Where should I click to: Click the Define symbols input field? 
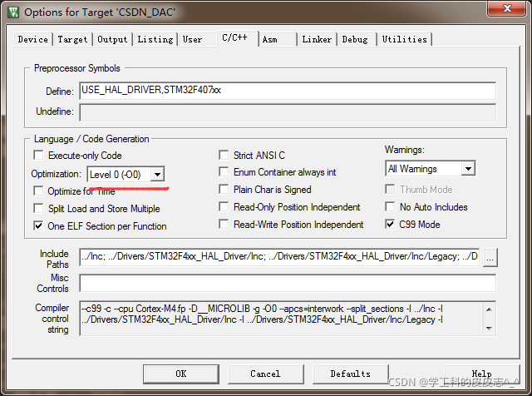[x=288, y=91]
